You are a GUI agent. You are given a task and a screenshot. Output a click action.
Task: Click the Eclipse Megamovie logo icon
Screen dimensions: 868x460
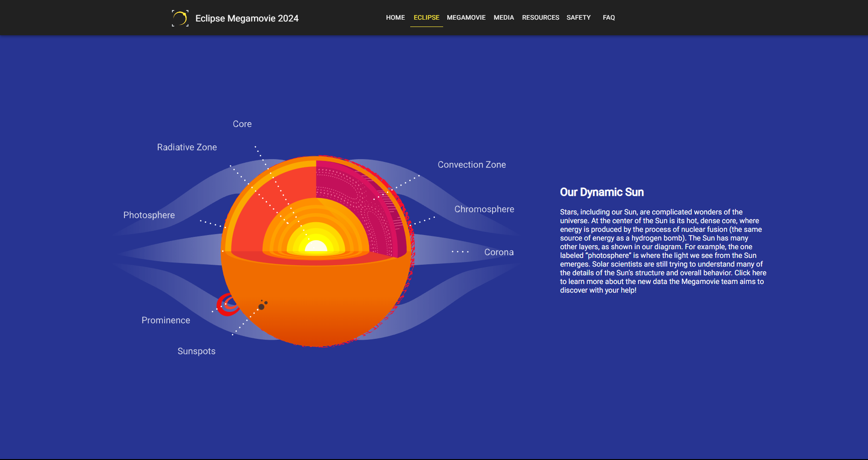point(180,18)
